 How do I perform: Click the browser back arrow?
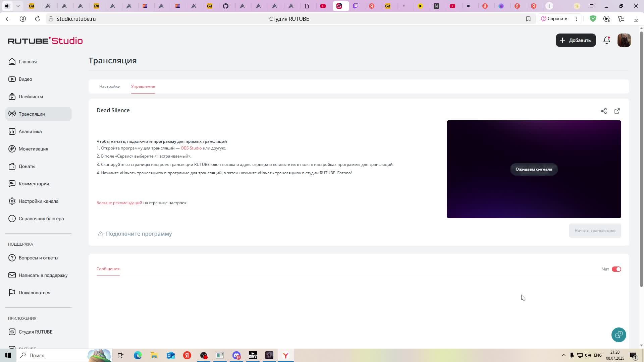click(8, 19)
